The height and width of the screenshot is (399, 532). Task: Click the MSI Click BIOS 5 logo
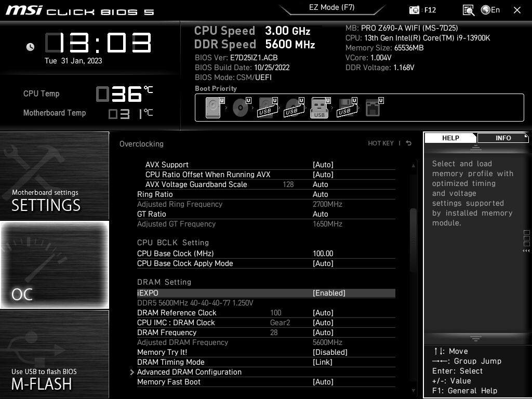[x=79, y=10]
